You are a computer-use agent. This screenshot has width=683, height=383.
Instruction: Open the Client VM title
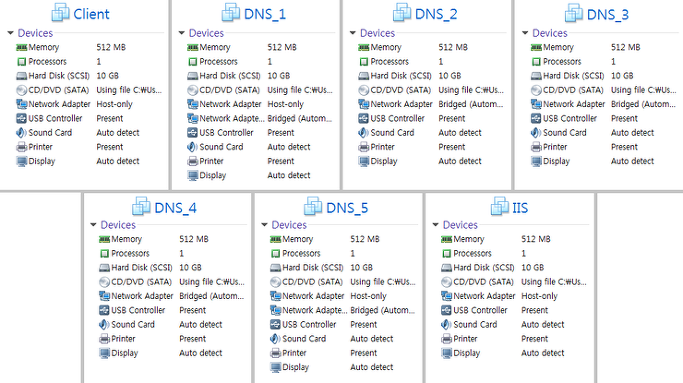91,14
